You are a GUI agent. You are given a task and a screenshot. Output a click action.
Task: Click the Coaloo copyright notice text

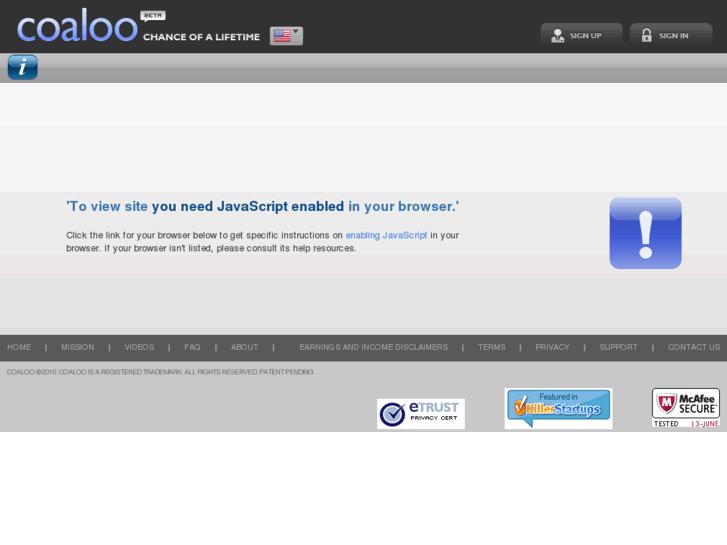(x=160, y=372)
